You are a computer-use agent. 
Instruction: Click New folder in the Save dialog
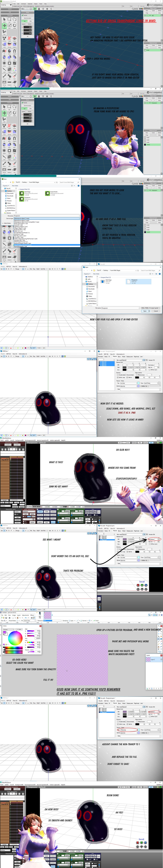(x=15, y=186)
